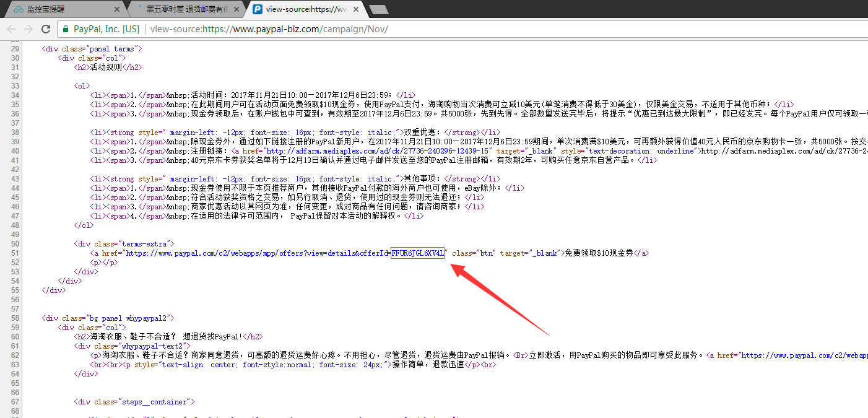
Task: Click the terms-extra div tag on line 50
Action: click(124, 244)
